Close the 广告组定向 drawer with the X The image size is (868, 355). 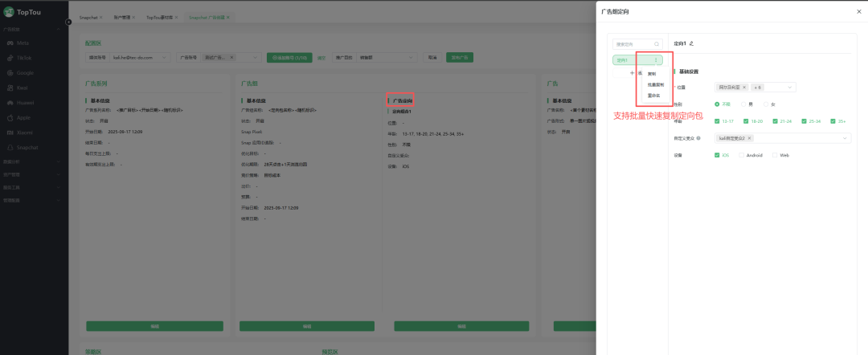pos(858,11)
